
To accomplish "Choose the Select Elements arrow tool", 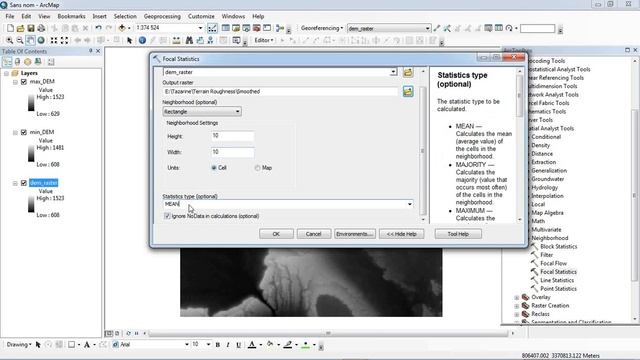I will [x=129, y=40].
